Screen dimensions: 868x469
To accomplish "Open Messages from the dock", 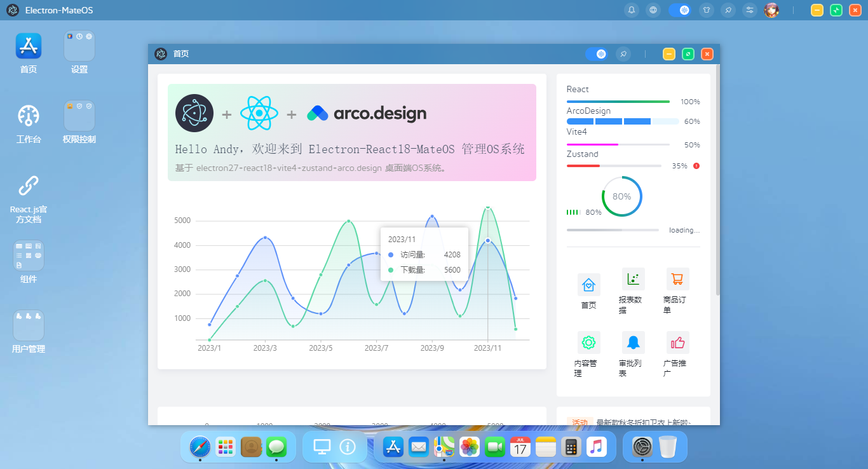I will tap(276, 447).
